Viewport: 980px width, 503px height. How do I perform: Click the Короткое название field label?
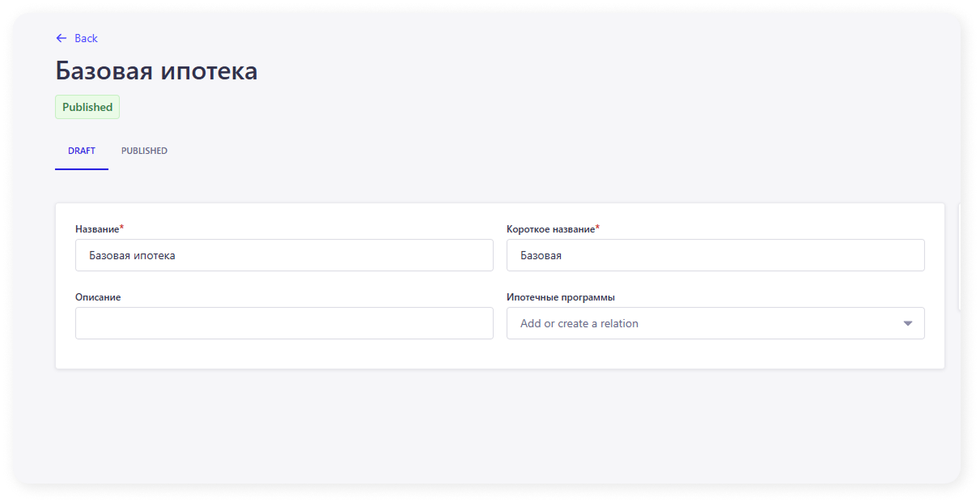click(x=550, y=229)
